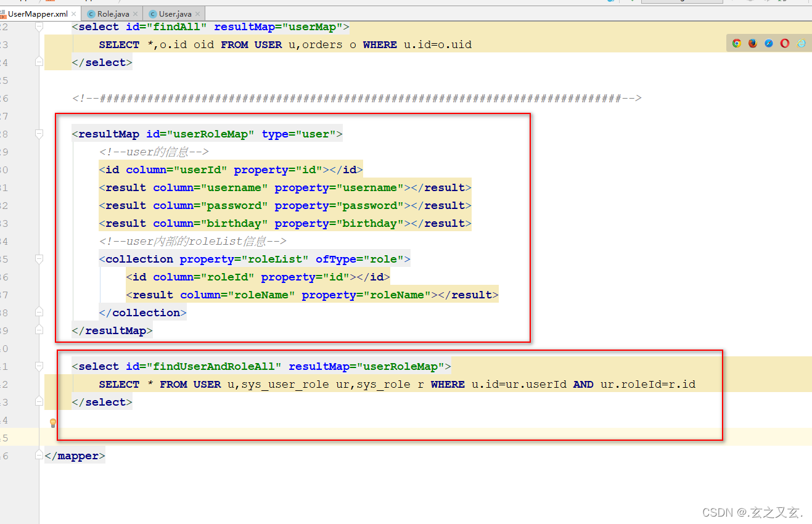Click select id="findUserAndRoleAll" opening tag

tap(261, 366)
